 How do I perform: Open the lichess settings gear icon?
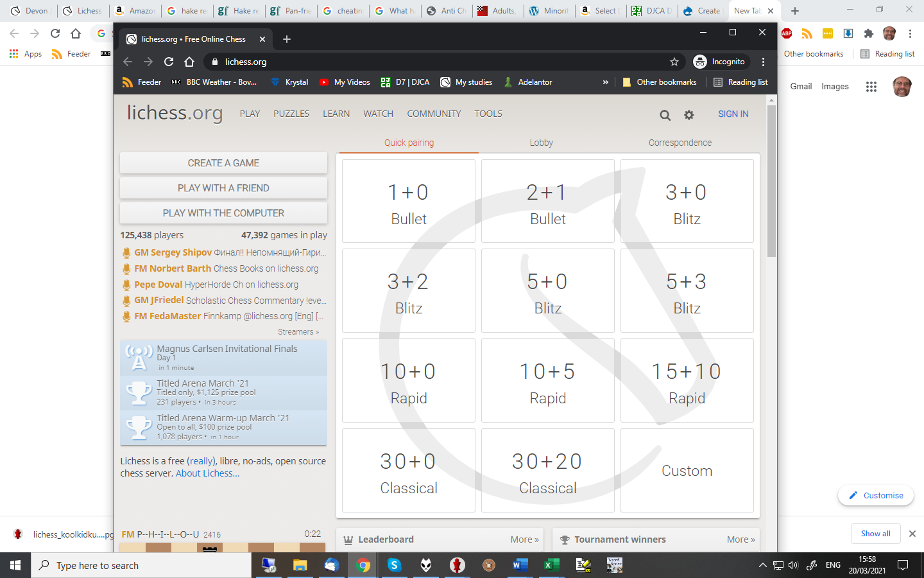[x=689, y=115]
